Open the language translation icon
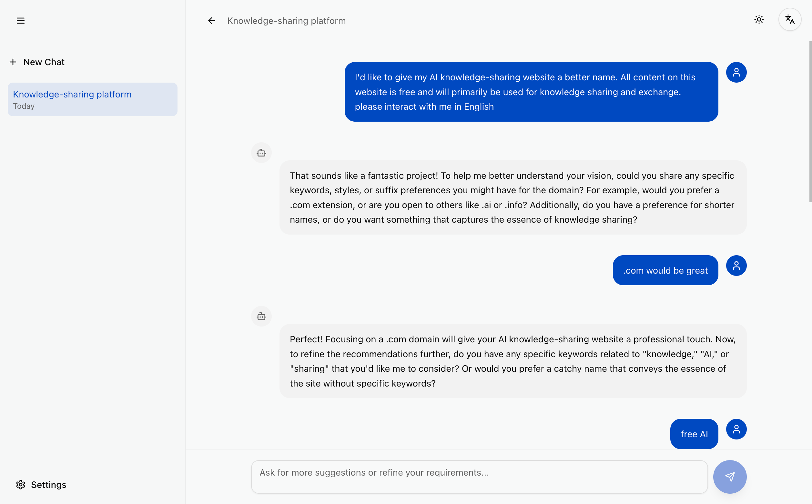 790,19
